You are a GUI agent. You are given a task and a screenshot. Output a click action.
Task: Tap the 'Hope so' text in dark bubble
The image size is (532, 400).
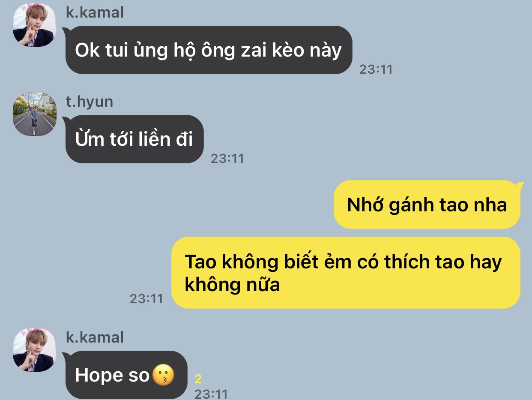[112, 375]
